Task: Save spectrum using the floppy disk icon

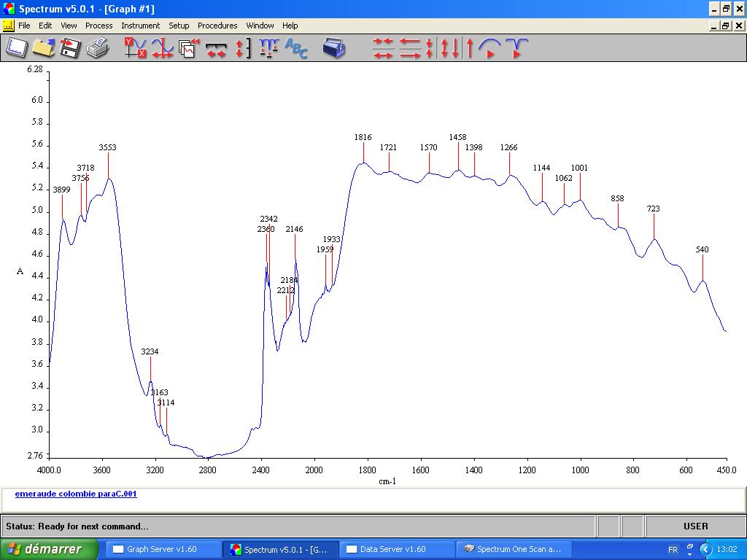Action: click(x=70, y=48)
